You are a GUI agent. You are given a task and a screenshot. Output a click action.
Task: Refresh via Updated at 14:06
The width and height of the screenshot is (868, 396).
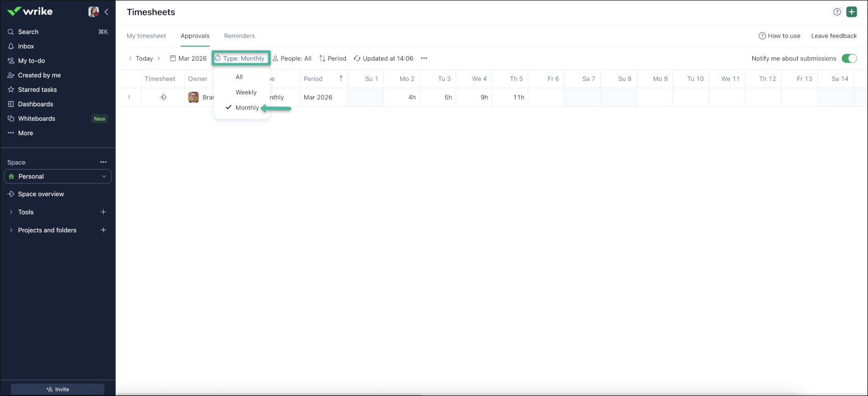pos(384,59)
